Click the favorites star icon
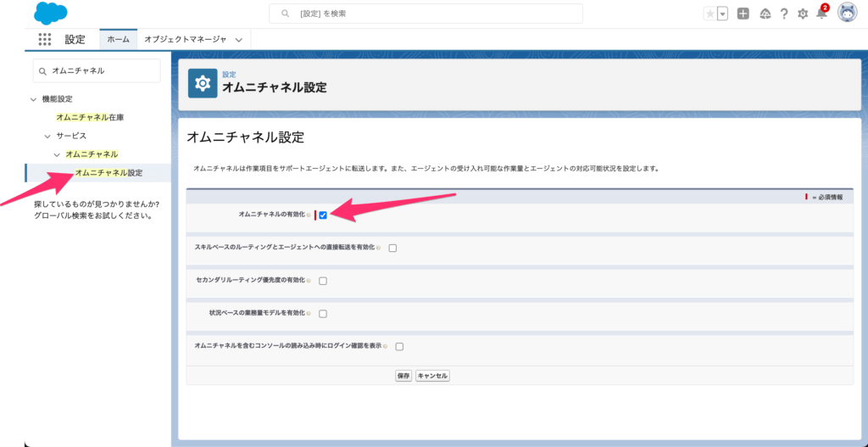This screenshot has height=447, width=868. coord(709,14)
